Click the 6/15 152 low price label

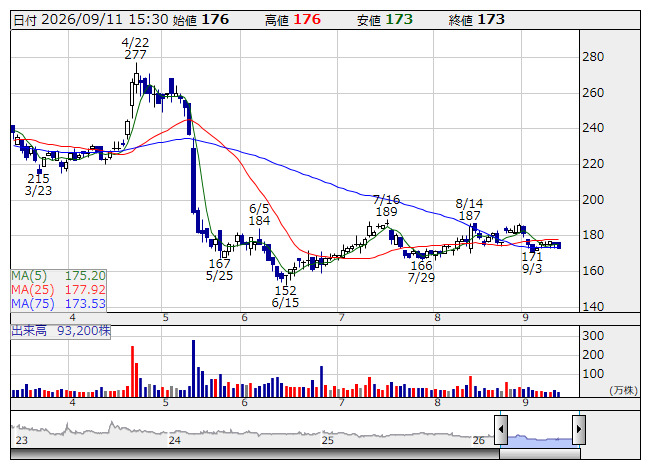[x=285, y=296]
